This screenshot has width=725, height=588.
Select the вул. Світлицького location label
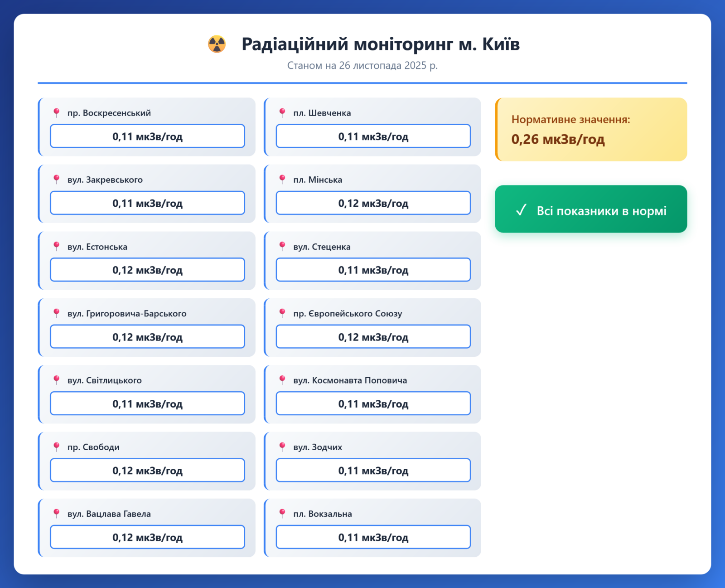click(105, 380)
